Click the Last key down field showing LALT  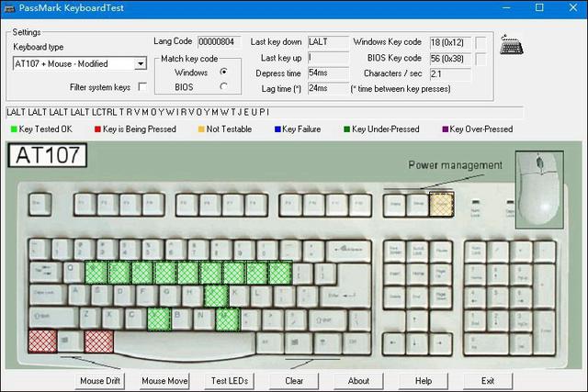[x=328, y=41]
